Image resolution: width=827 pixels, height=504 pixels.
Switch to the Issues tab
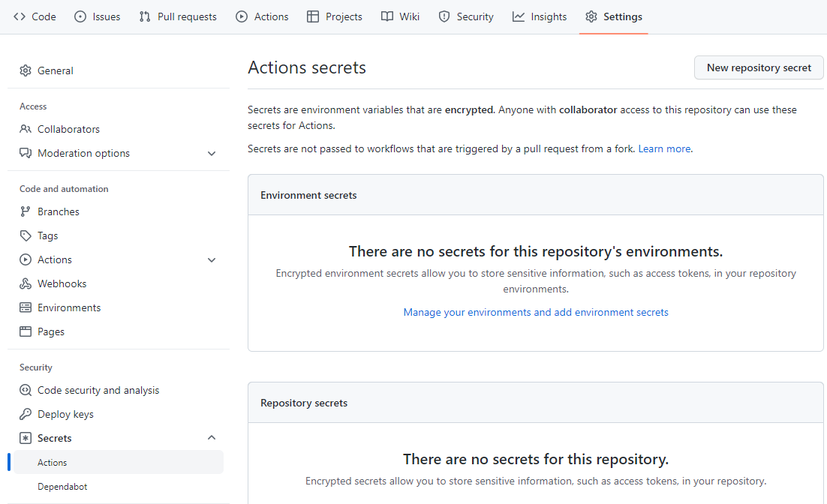(x=98, y=16)
